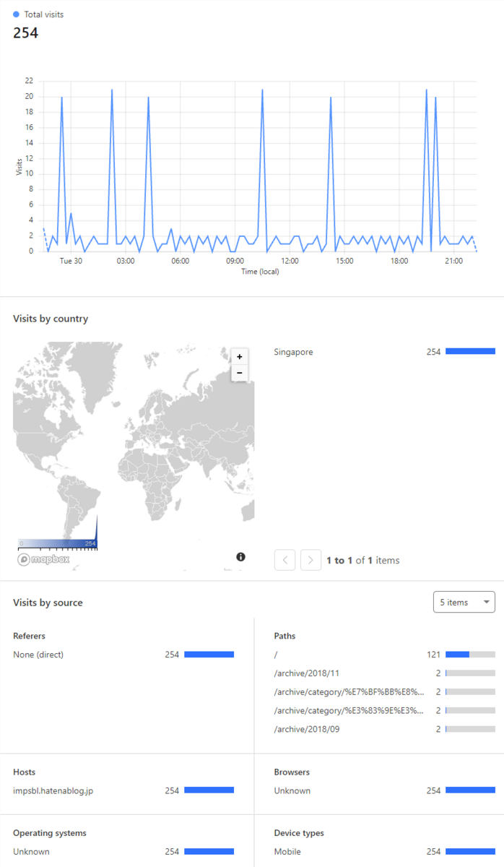Image resolution: width=504 pixels, height=867 pixels.
Task: Select the /archive/2018/09 path
Action: (x=384, y=730)
